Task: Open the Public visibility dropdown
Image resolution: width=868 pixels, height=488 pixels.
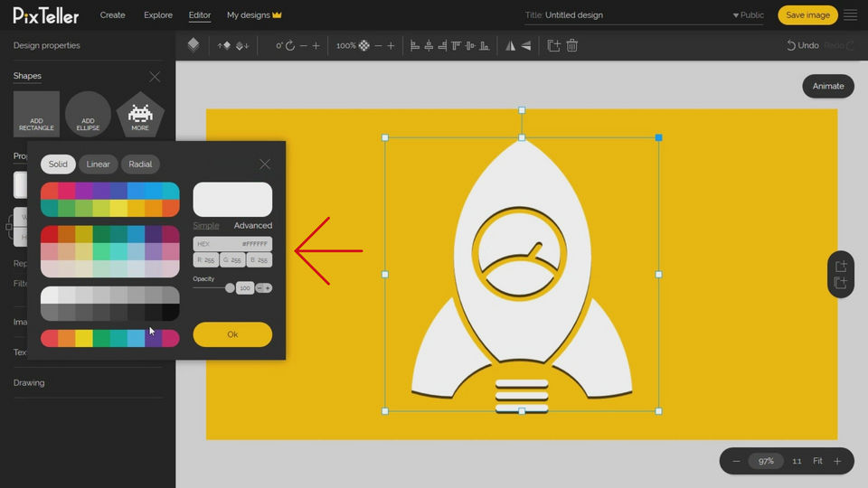Action: click(748, 15)
